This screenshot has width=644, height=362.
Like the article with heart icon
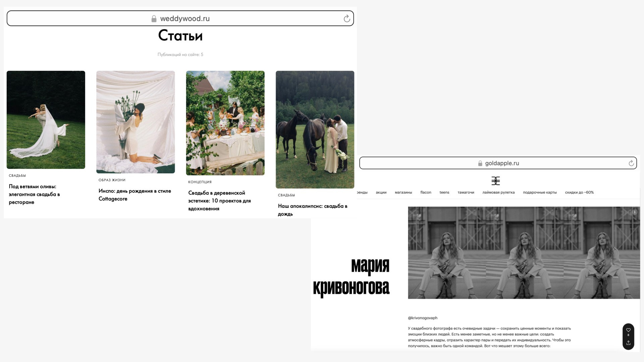tap(628, 330)
